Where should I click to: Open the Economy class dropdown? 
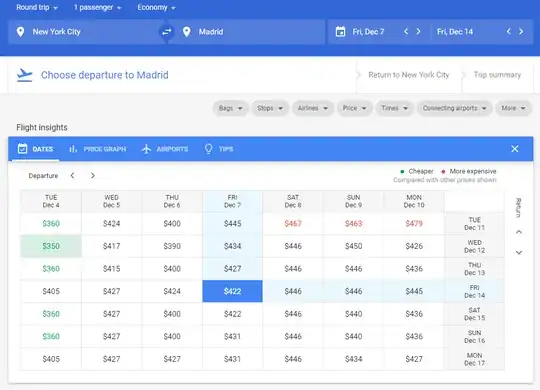[x=156, y=8]
